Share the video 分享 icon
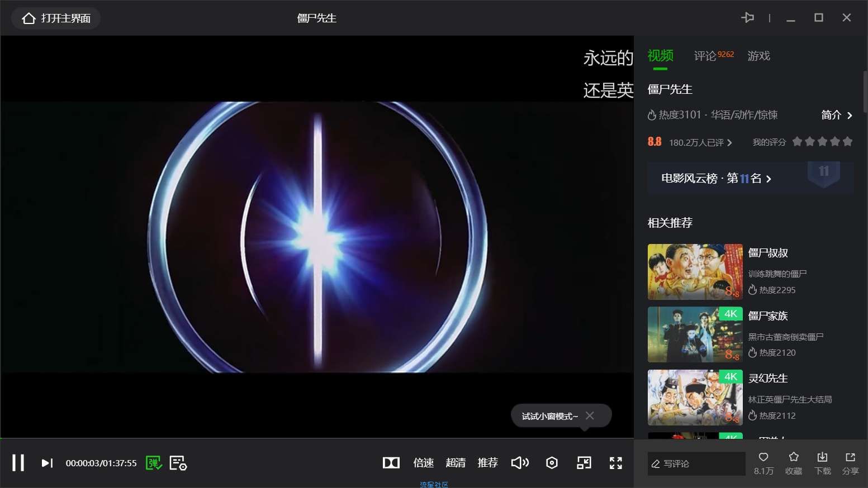 pos(851,457)
